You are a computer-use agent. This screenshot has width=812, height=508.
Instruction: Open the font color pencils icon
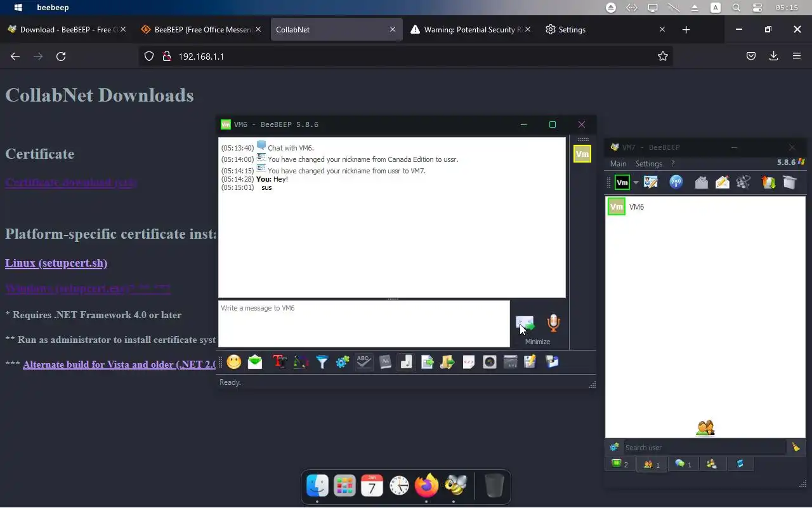click(301, 362)
